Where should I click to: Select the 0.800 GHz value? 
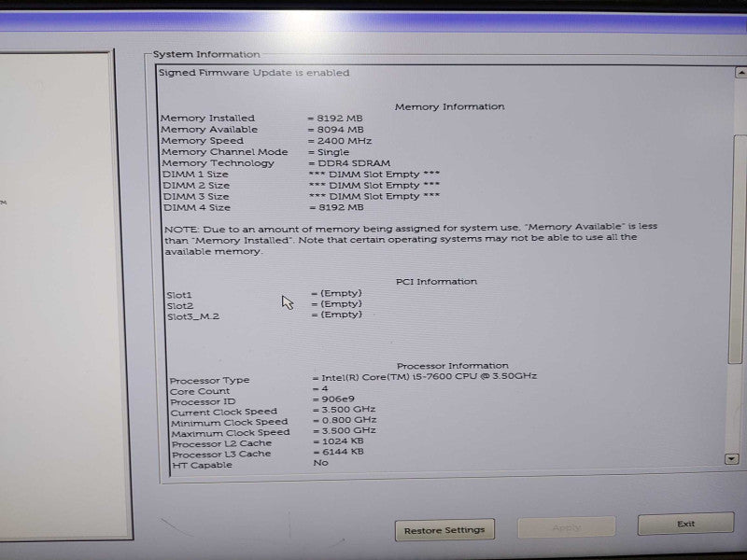coord(349,420)
